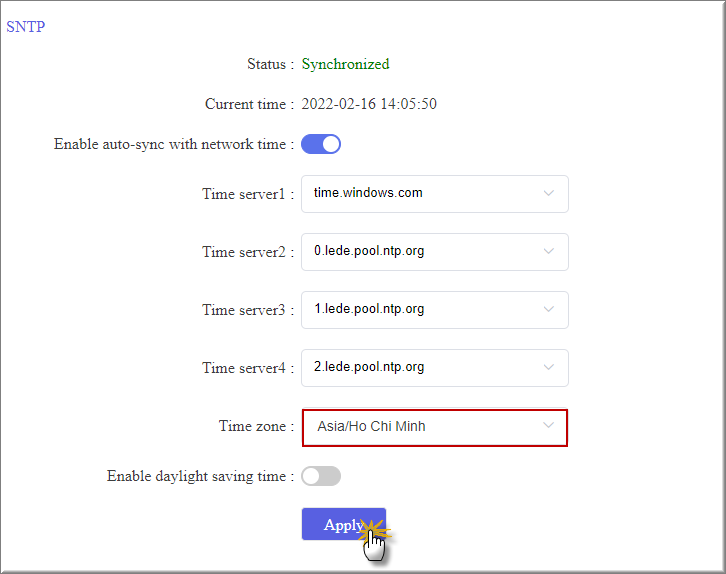Click the current time value 2022-02-16 14:05:50
The width and height of the screenshot is (726, 574).
369,104
